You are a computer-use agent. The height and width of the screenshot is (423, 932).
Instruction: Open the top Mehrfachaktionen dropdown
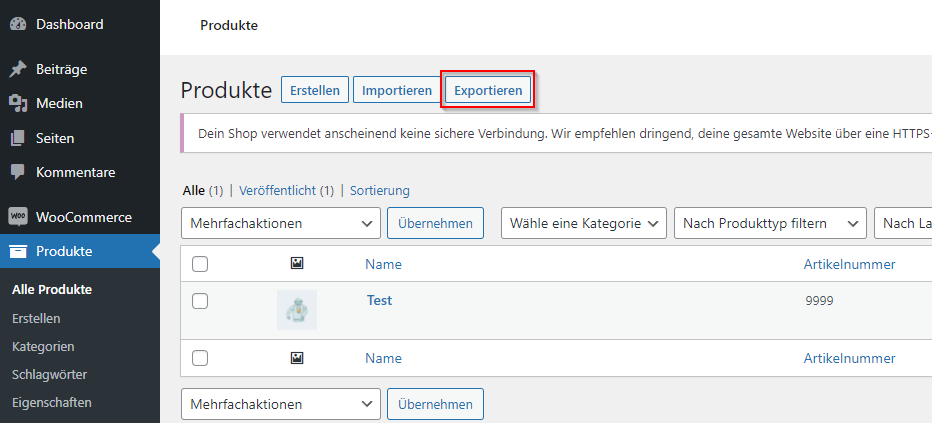pos(281,223)
